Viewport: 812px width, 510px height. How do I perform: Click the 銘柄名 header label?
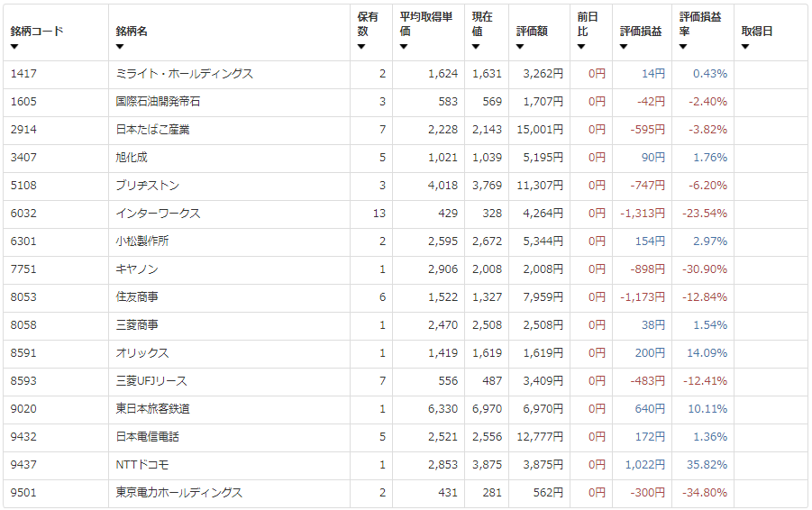point(132,31)
